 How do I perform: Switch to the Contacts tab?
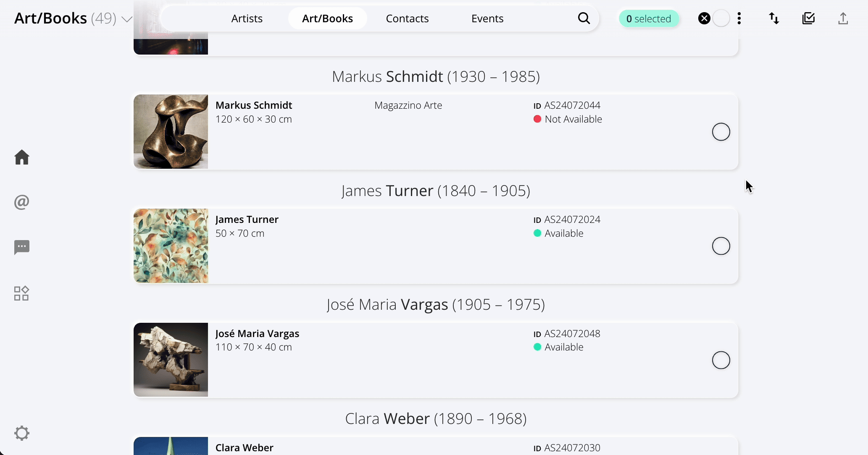pyautogui.click(x=407, y=18)
